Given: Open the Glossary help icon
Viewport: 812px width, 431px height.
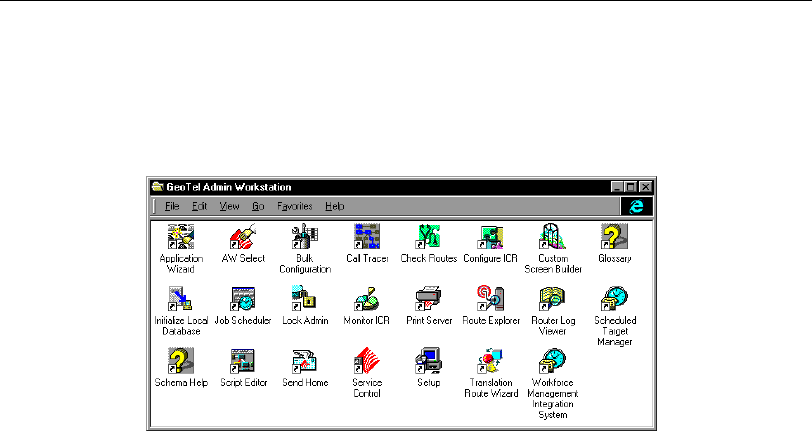Looking at the screenshot, I should [614, 237].
